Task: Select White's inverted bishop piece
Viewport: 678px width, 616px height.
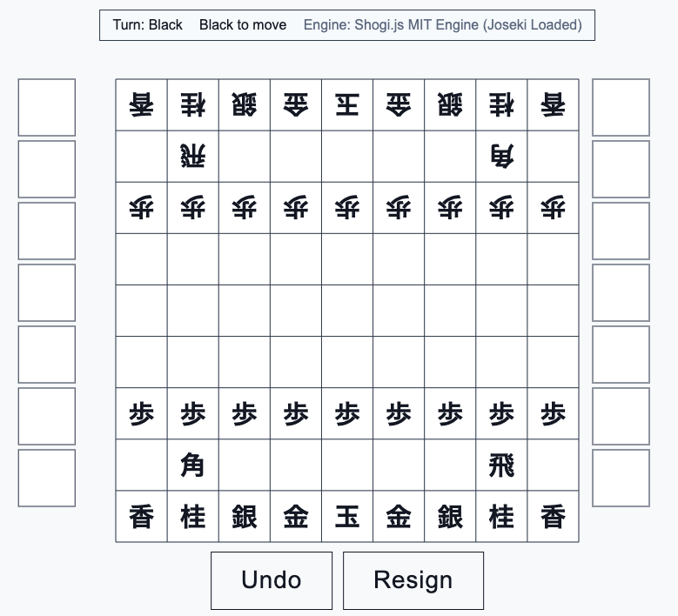Action: [501, 157]
